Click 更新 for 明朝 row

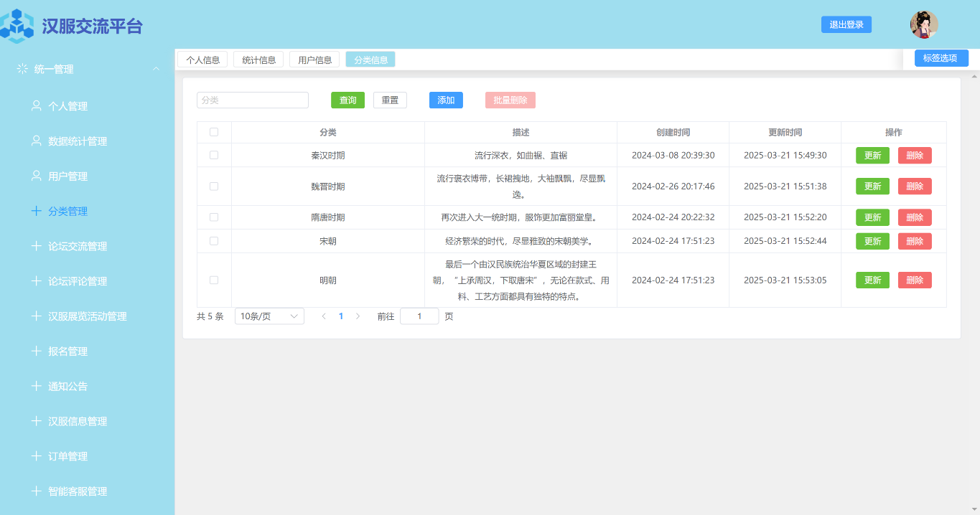(x=872, y=280)
